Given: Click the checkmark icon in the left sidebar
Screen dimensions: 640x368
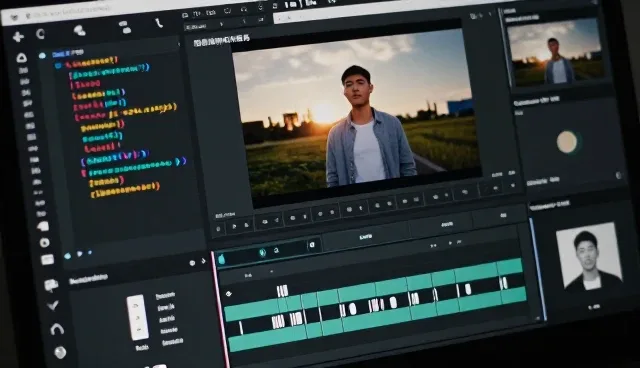Looking at the screenshot, I should tap(53, 305).
